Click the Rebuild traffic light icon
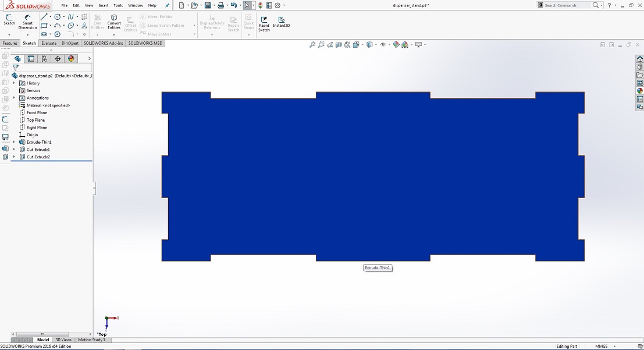 click(261, 5)
